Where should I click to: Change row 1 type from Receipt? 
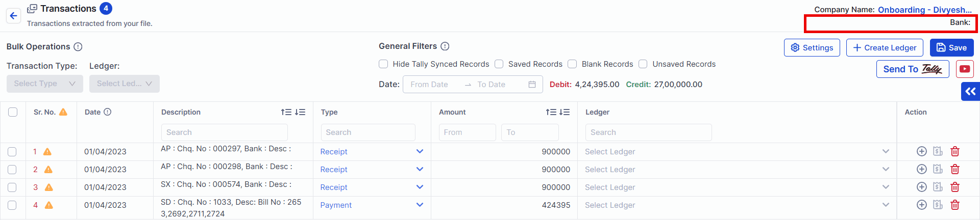click(372, 152)
